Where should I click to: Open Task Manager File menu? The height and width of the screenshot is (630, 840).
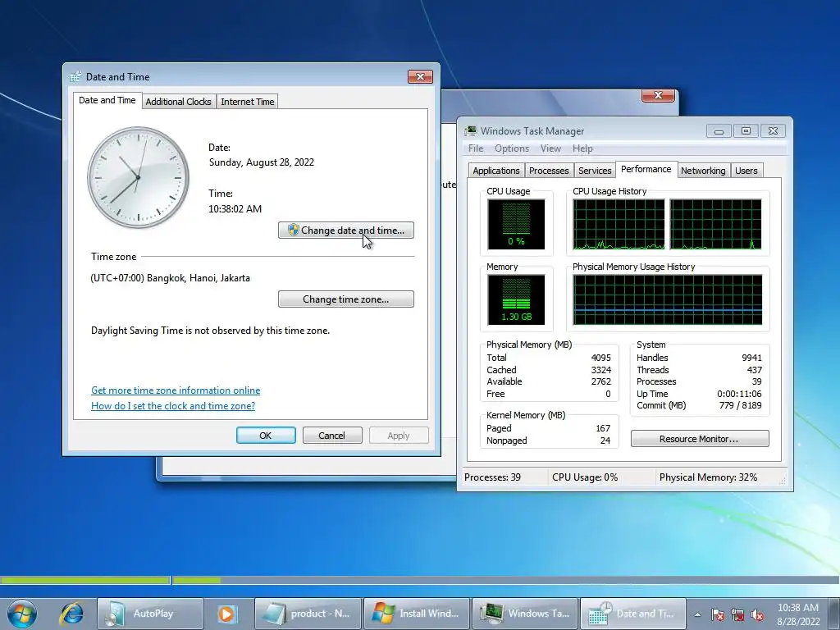point(476,148)
